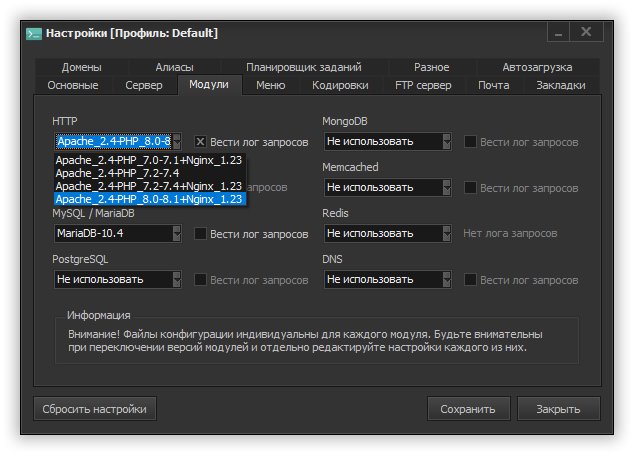Toggle the PostgreSQL request log checkbox
Image resolution: width=634 pixels, height=455 pixels.
[201, 279]
